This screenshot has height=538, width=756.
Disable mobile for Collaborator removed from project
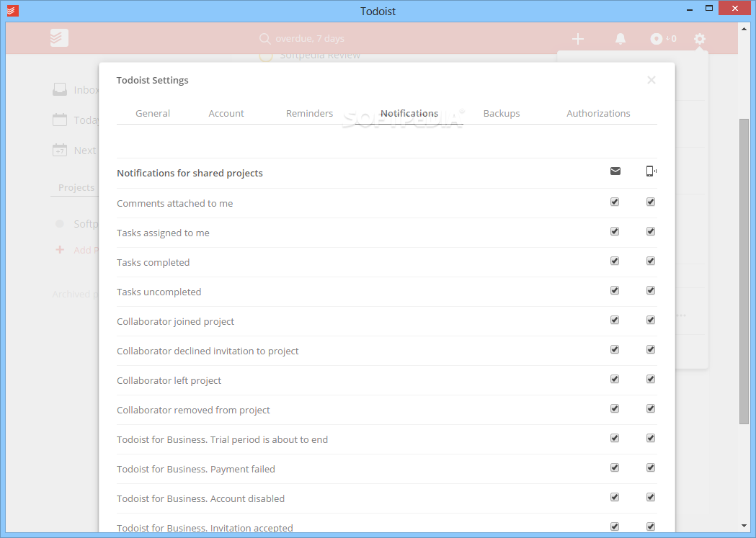click(651, 408)
